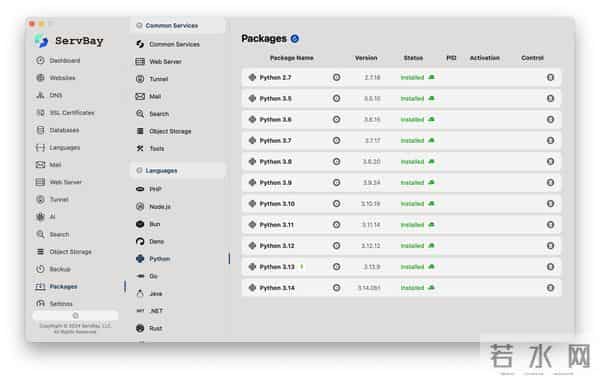Click the PHP icon in languages list
Screen dimensions: 600x376
coord(140,189)
